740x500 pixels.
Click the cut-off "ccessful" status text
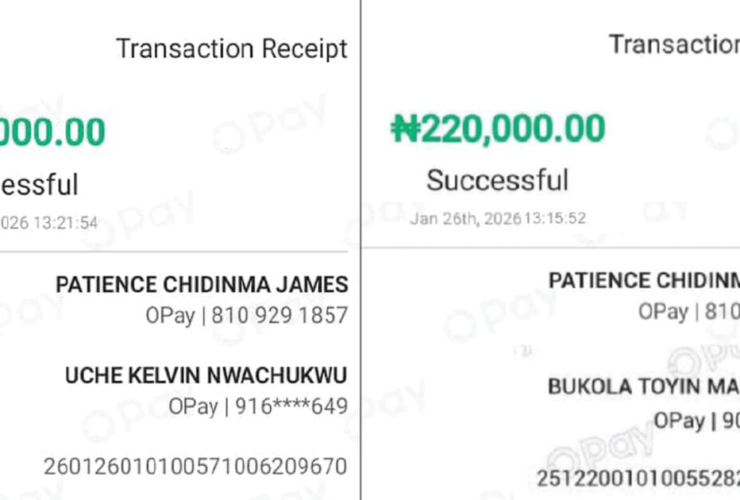pos(39,185)
